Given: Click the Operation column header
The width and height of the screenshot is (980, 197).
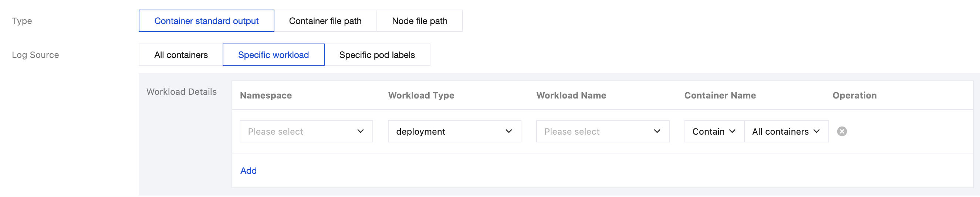Looking at the screenshot, I should (x=854, y=96).
